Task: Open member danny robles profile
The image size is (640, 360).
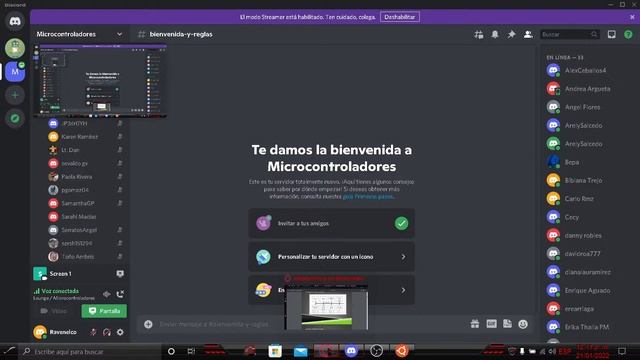Action: click(584, 236)
